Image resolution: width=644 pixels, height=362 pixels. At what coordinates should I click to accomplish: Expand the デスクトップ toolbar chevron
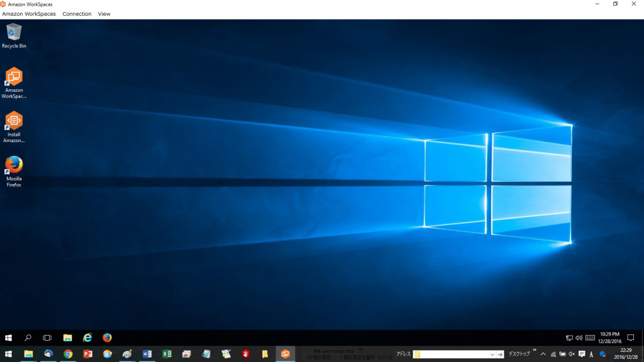535,351
